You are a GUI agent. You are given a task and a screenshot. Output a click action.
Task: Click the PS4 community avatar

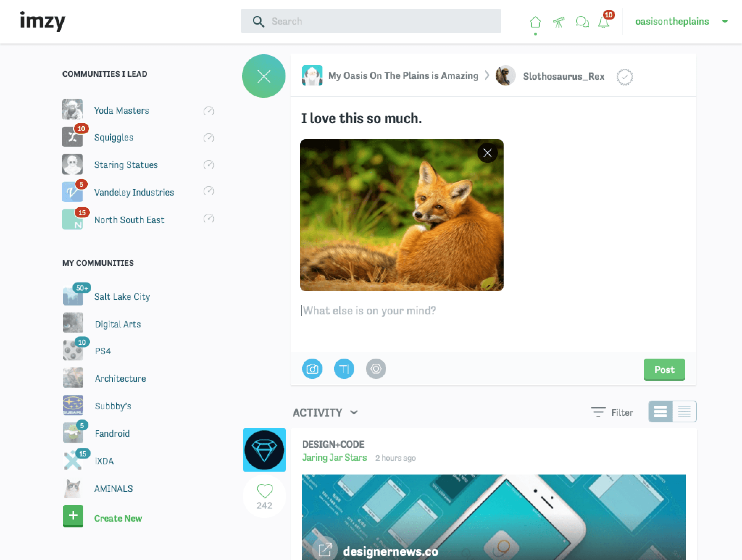(73, 350)
